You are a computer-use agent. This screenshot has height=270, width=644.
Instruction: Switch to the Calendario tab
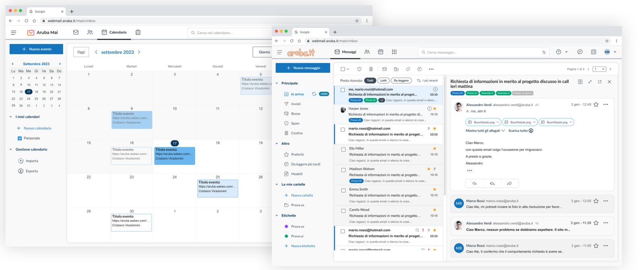pos(114,32)
